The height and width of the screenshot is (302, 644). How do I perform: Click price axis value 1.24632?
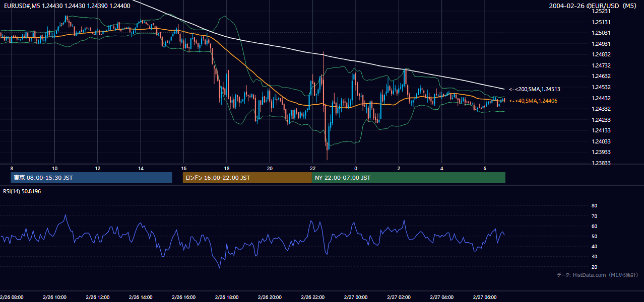pyautogui.click(x=601, y=76)
